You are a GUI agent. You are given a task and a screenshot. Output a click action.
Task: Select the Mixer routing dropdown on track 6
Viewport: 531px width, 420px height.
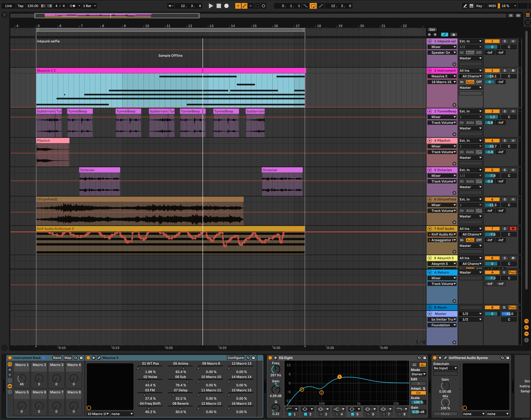[x=441, y=205]
